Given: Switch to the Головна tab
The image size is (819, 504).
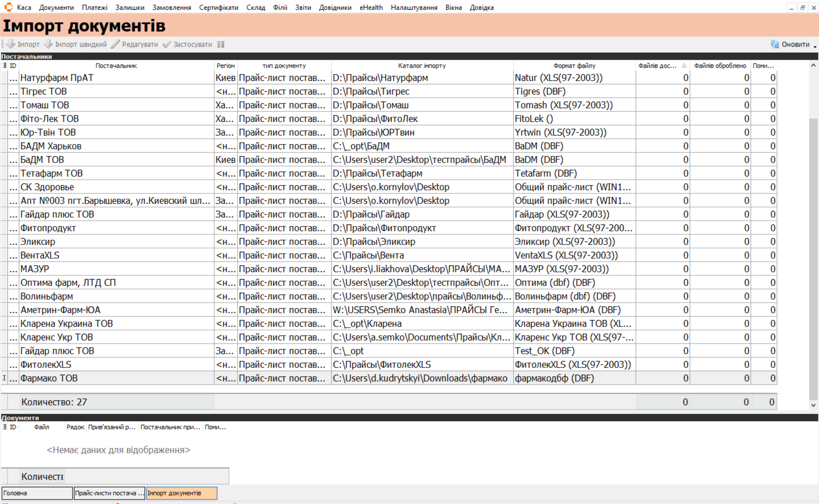Looking at the screenshot, I should coord(37,493).
